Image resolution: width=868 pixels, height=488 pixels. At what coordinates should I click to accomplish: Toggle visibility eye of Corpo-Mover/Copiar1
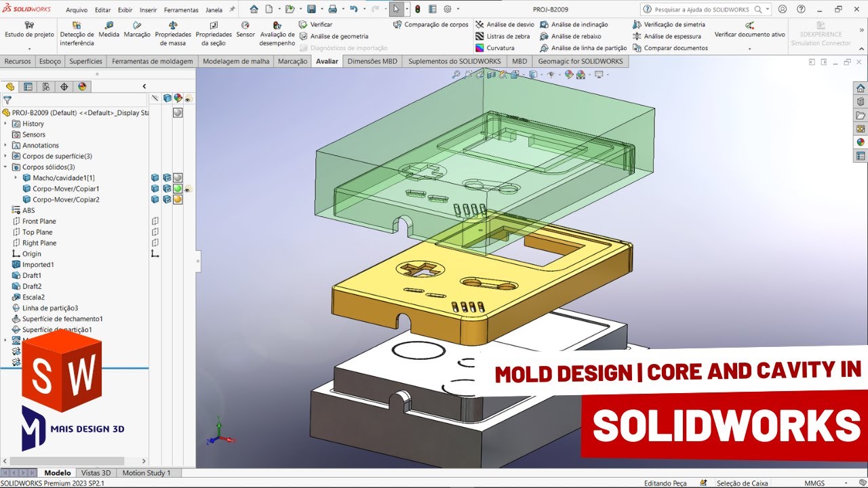click(187, 189)
